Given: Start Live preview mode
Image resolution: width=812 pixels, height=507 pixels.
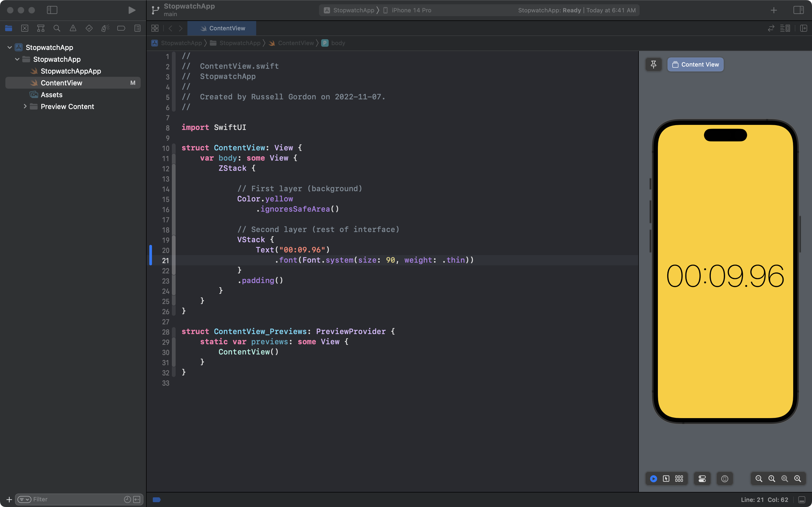Looking at the screenshot, I should pos(653,479).
